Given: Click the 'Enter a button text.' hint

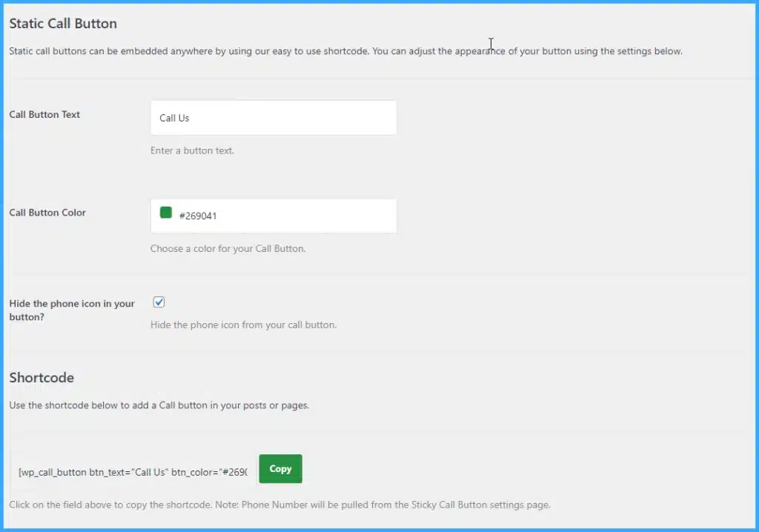Looking at the screenshot, I should click(192, 150).
